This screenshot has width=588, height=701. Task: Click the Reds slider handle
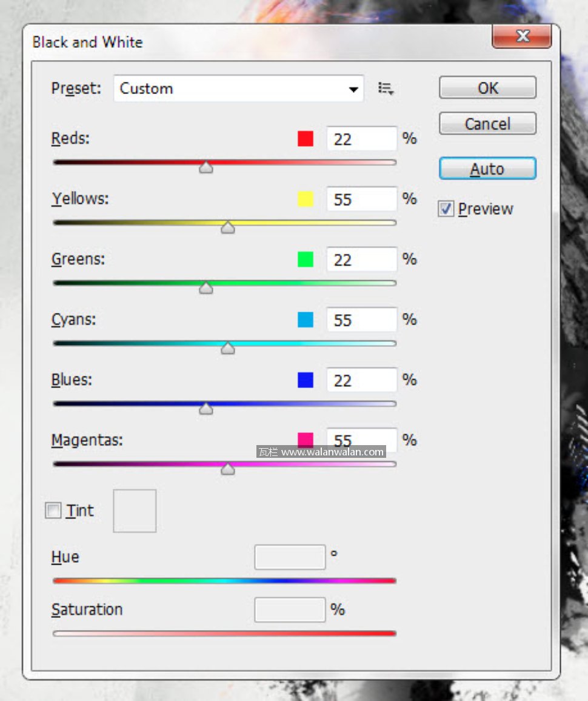[206, 167]
